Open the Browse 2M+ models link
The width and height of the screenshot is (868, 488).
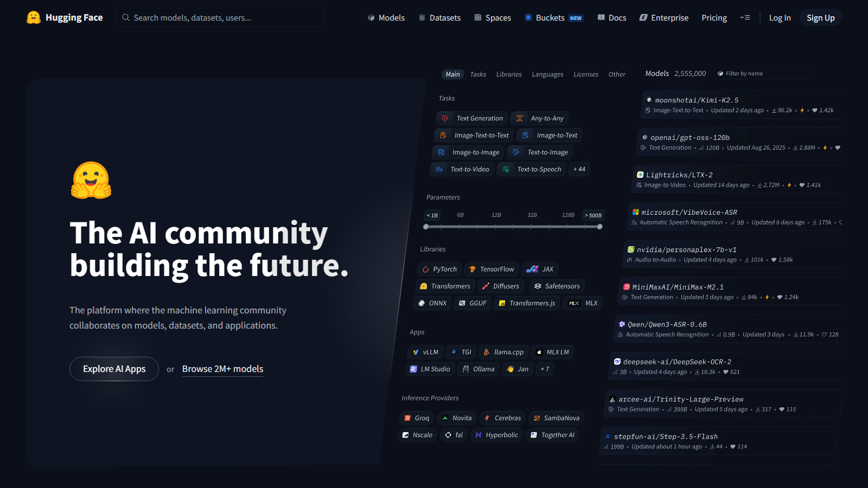[x=222, y=369]
